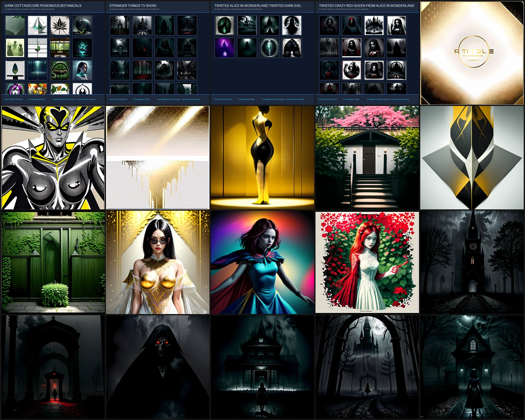View the black and gold mannequin figure image

pos(262,158)
